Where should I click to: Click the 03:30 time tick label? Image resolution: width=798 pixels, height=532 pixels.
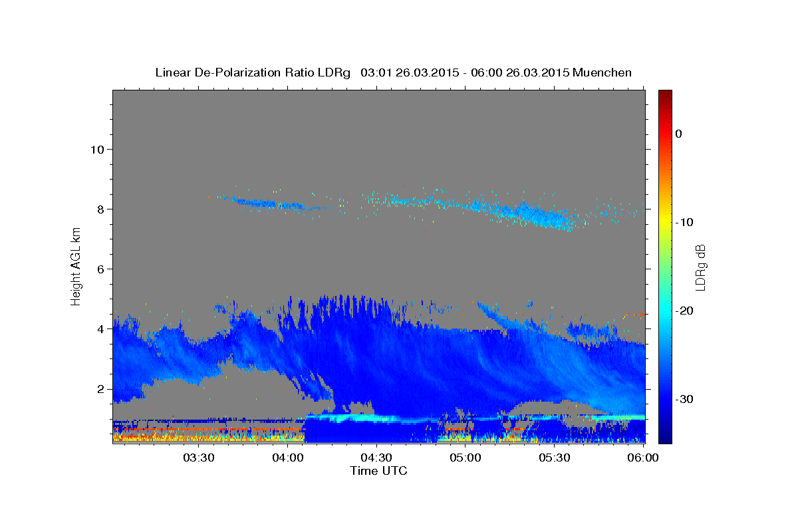[x=199, y=458]
